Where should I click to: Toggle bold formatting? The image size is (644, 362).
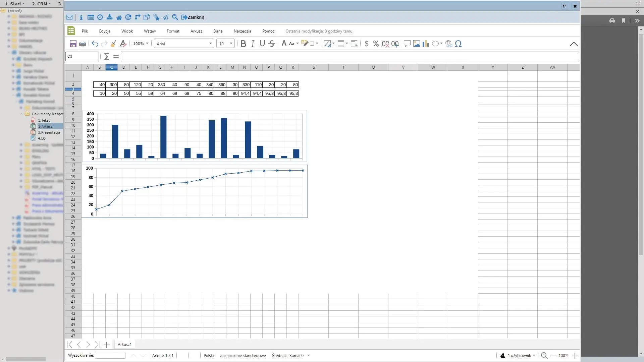244,44
